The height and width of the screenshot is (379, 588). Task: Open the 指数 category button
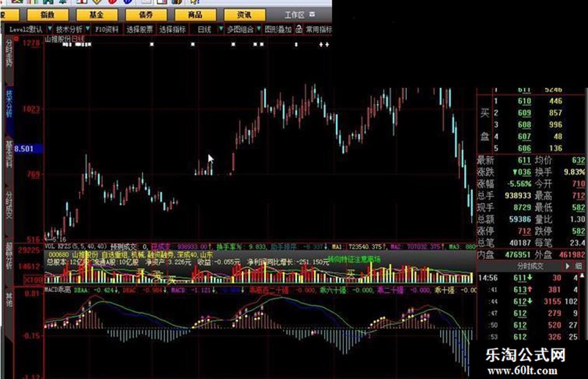point(48,15)
